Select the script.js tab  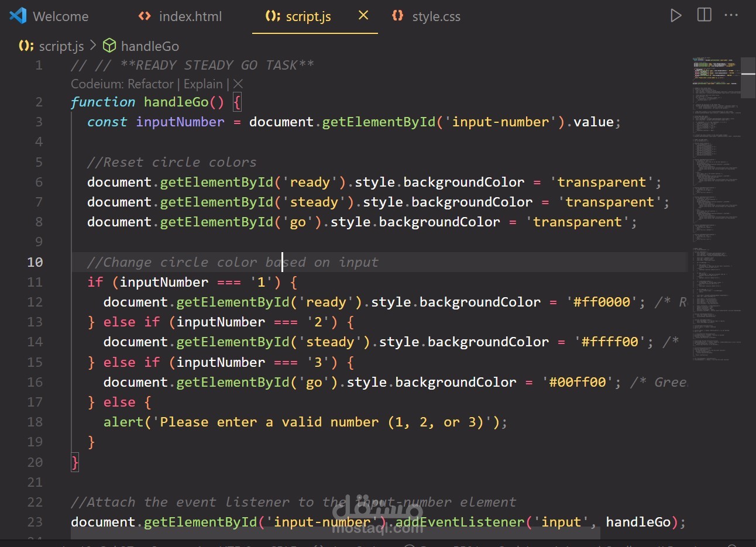point(308,16)
